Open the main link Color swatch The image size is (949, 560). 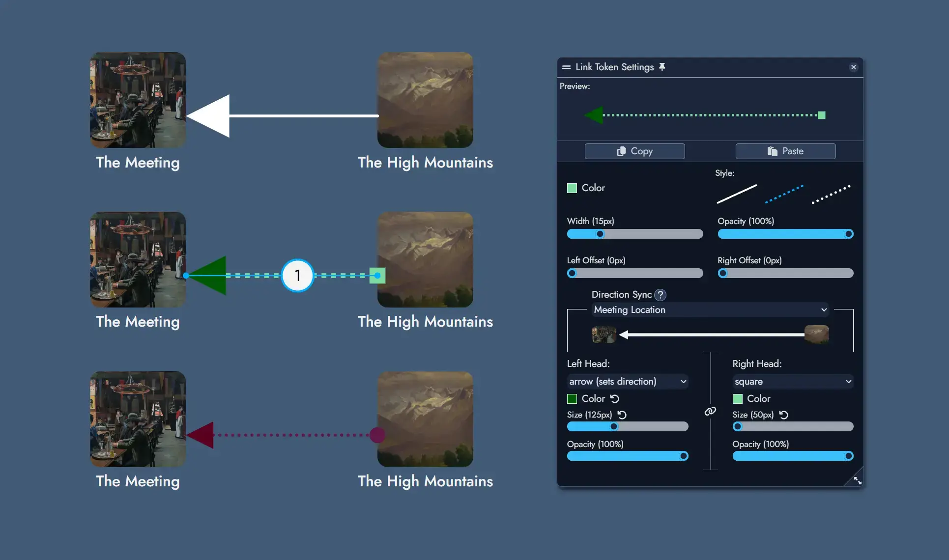pyautogui.click(x=572, y=188)
